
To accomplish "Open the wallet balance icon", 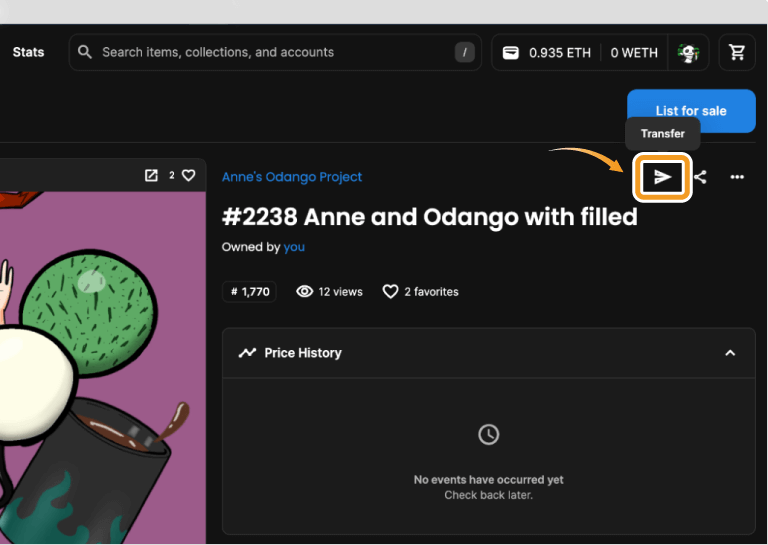I will coord(510,52).
